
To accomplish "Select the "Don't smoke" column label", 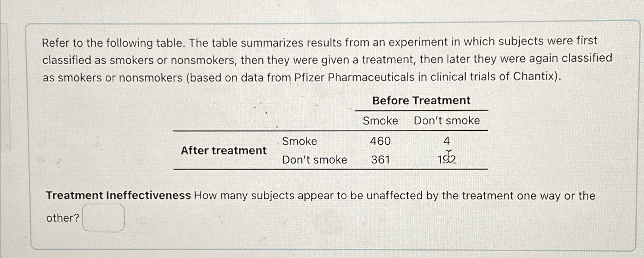I will [447, 121].
